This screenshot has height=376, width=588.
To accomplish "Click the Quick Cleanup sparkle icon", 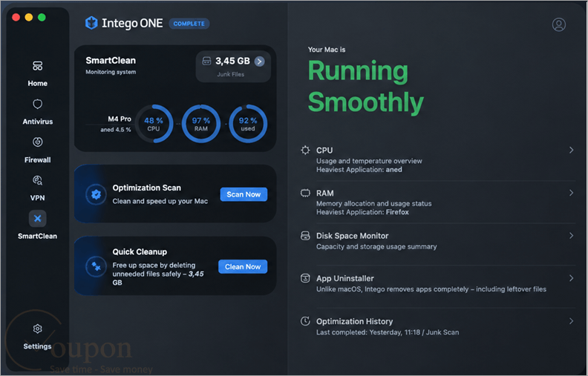I will (x=96, y=266).
